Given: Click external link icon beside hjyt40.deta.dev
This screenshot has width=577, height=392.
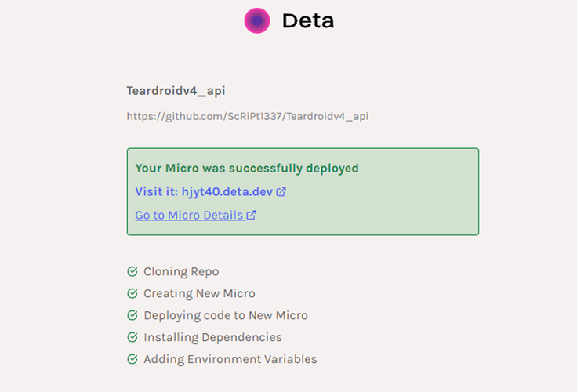Looking at the screenshot, I should 281,191.
